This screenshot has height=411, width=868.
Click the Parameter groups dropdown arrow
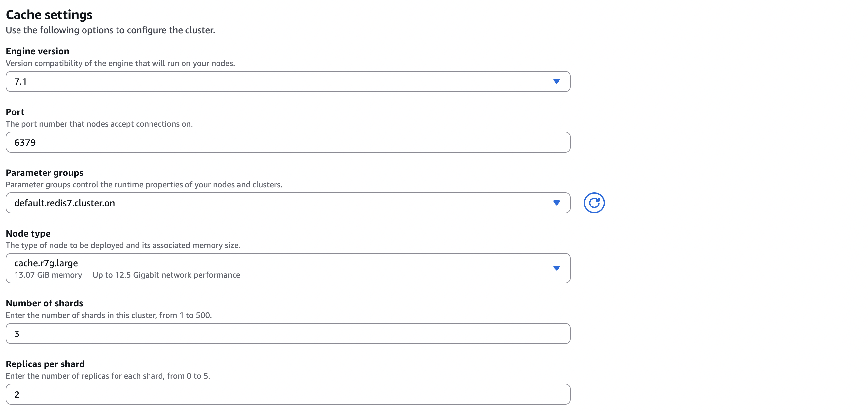tap(557, 203)
